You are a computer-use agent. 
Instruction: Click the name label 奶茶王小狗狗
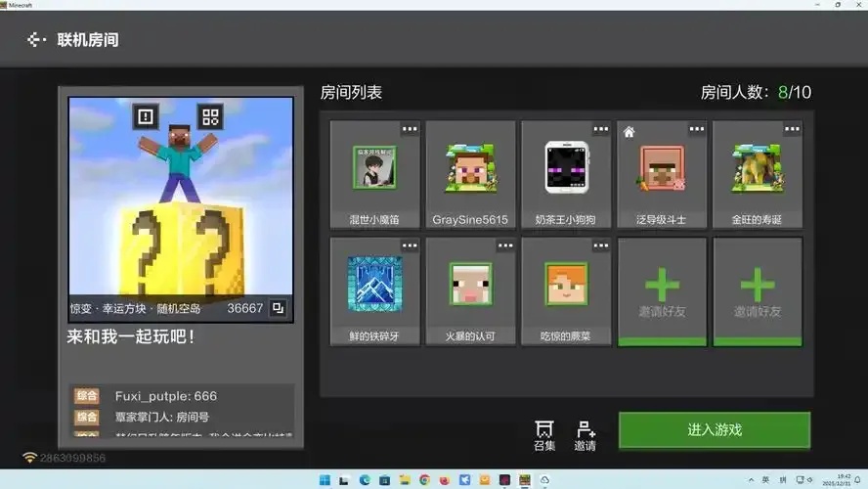coord(565,220)
